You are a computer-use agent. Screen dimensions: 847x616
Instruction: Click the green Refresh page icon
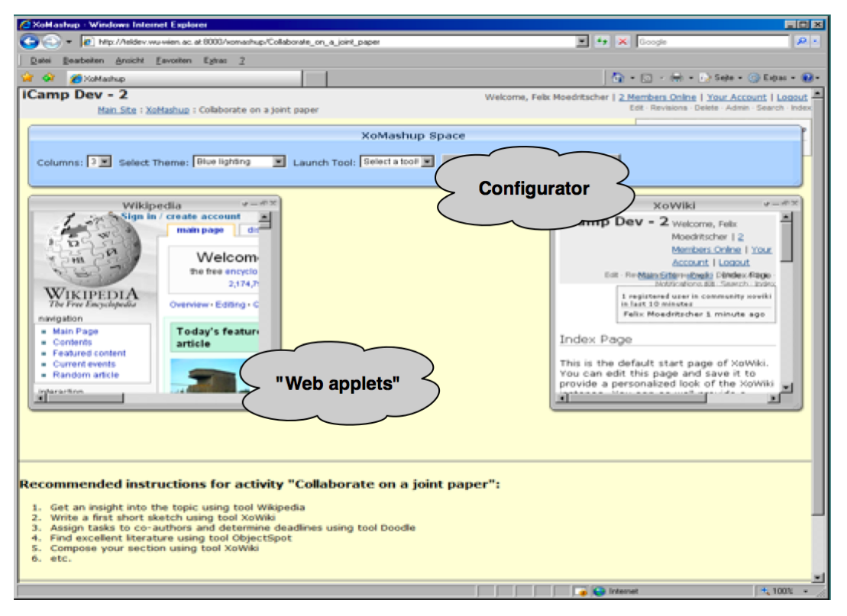tap(601, 41)
